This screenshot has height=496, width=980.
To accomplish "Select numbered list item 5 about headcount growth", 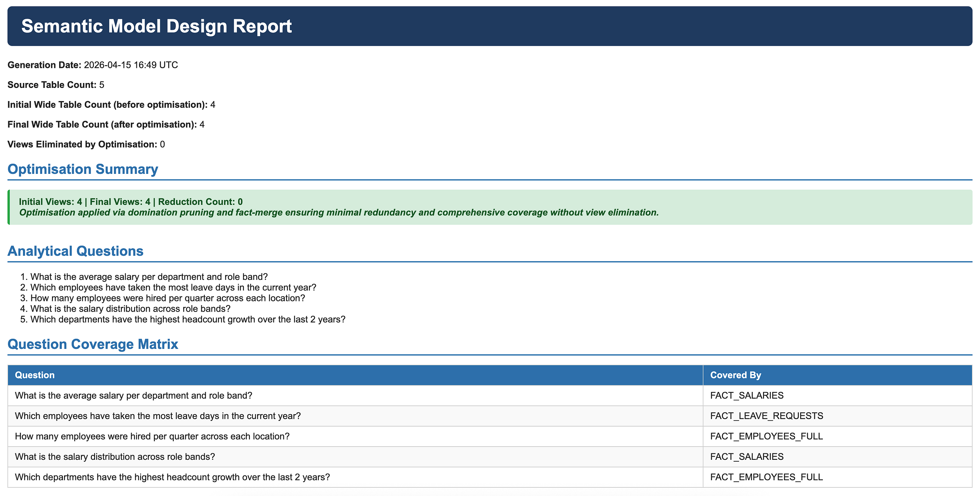I will (x=188, y=319).
